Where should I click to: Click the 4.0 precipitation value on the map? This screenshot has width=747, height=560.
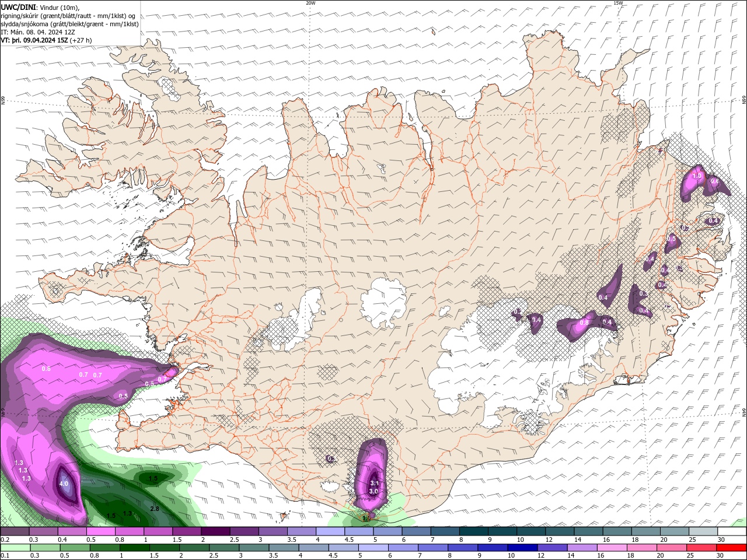(x=64, y=484)
